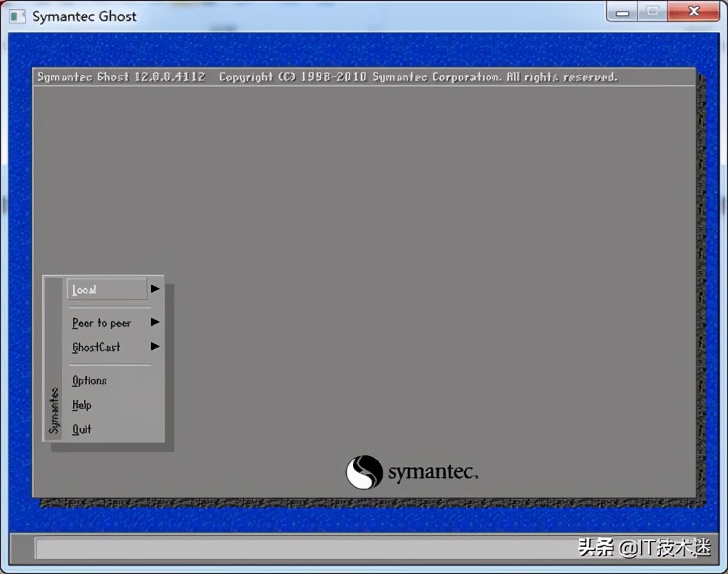
Task: Open the Local menu item
Action: (107, 289)
